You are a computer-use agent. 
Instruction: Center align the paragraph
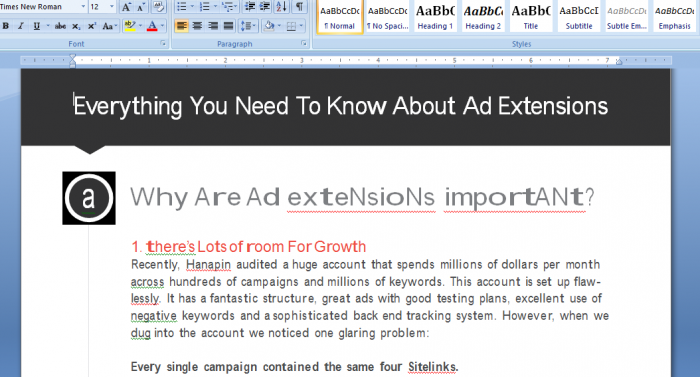pos(197,26)
